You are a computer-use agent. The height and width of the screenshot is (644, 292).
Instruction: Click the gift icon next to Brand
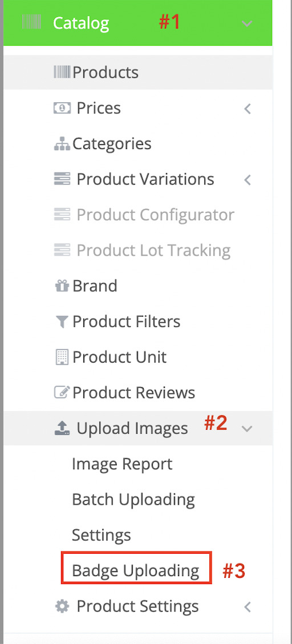click(x=62, y=286)
